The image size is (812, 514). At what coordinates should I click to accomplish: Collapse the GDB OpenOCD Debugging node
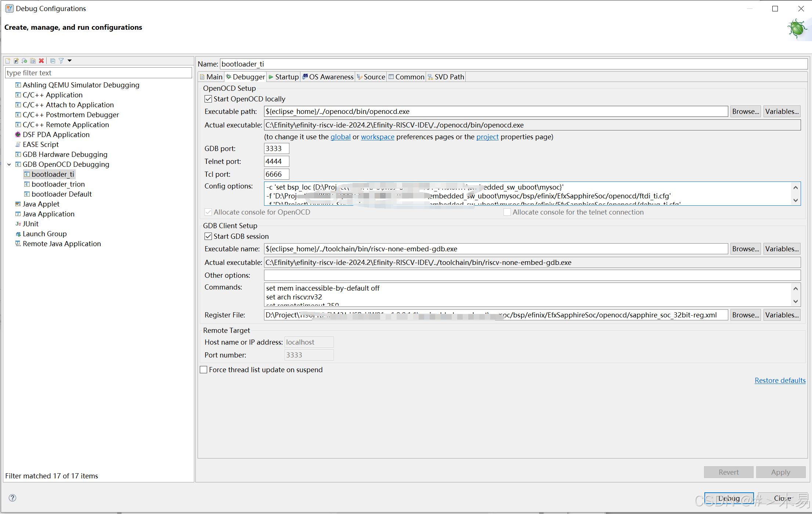click(x=9, y=164)
